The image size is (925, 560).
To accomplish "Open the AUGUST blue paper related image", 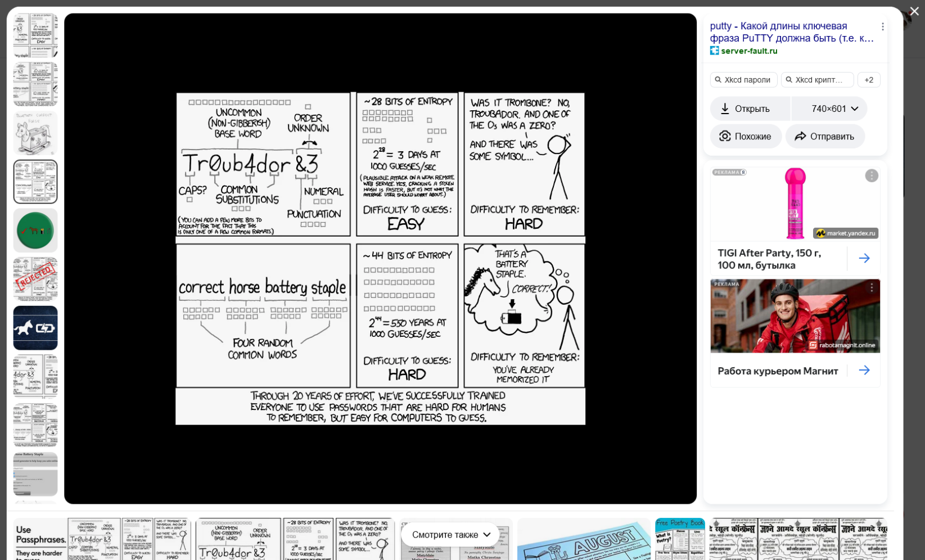I will coord(584,539).
